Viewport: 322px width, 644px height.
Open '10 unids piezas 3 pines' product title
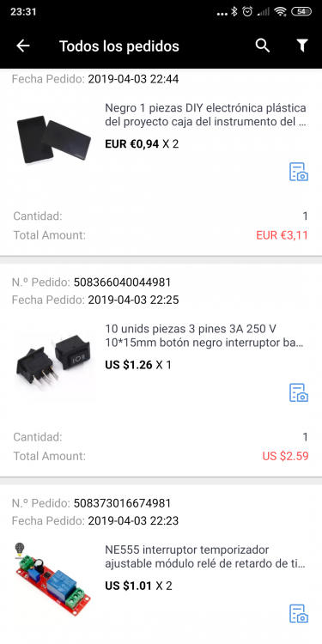pyautogui.click(x=204, y=336)
